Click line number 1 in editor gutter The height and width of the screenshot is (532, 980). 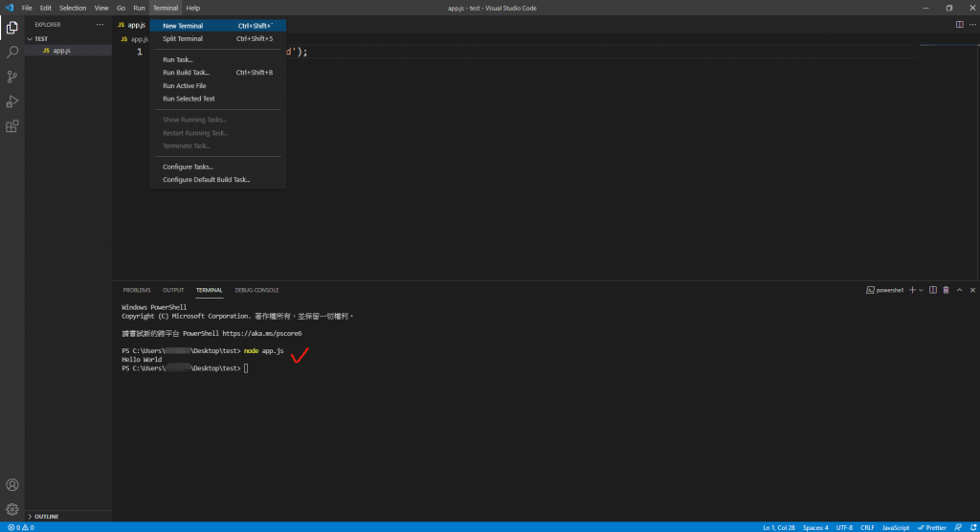tap(140, 52)
